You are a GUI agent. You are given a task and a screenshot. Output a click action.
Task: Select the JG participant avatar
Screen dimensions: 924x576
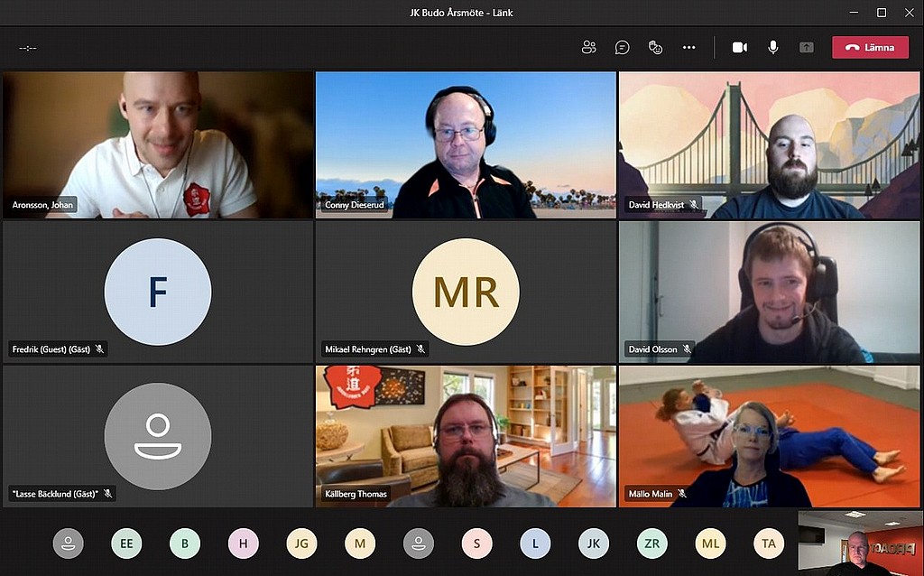coord(301,543)
